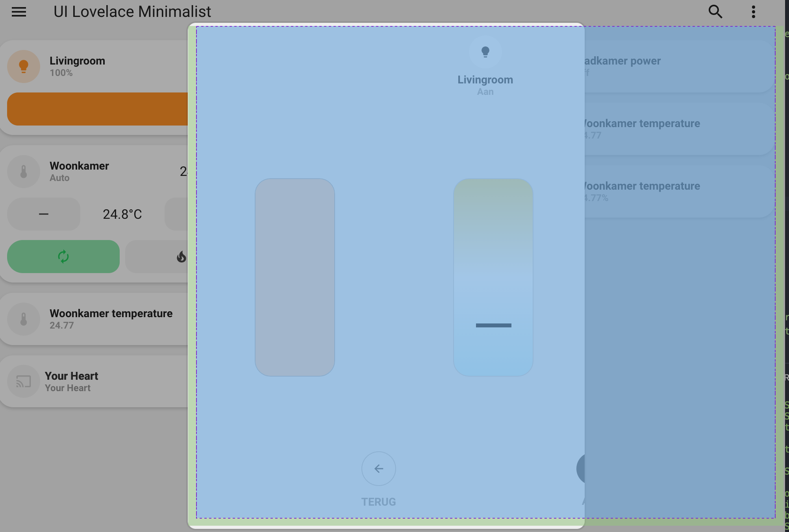Select the flame heating mode icon

tap(181, 257)
